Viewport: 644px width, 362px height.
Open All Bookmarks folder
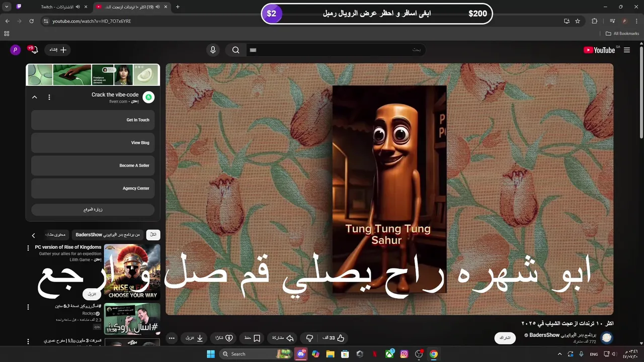622,34
